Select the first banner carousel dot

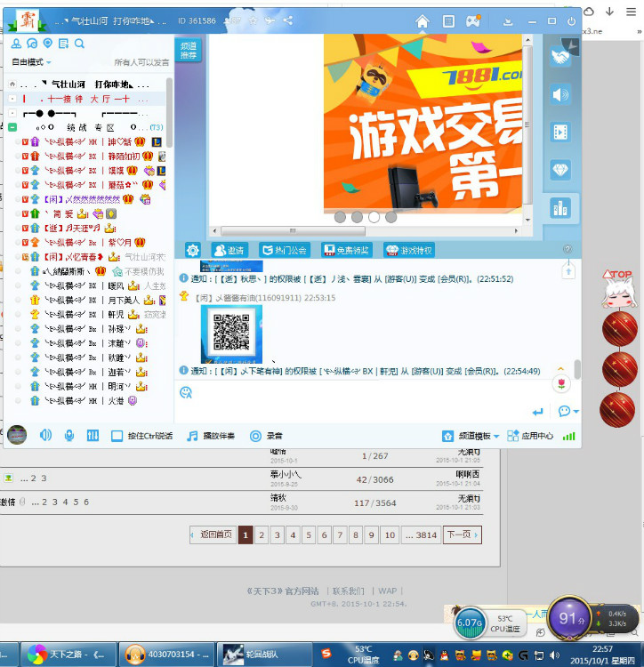tap(340, 217)
